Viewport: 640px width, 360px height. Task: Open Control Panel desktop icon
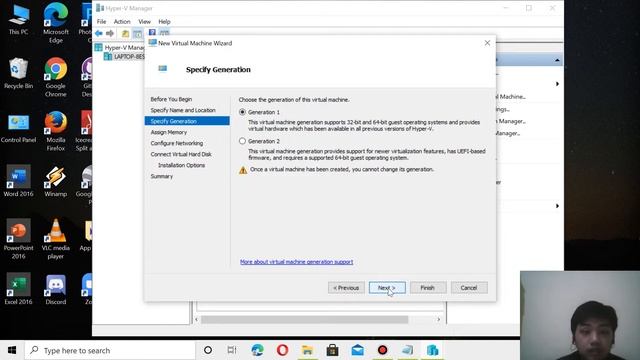(x=18, y=128)
